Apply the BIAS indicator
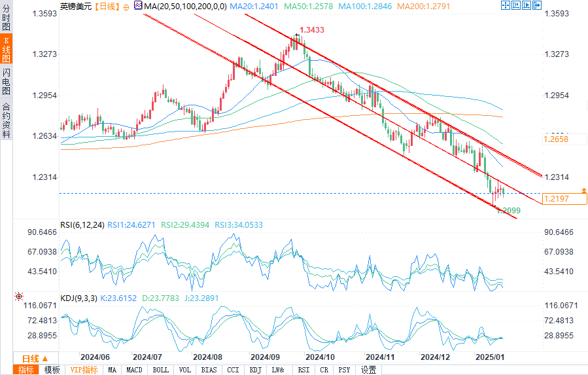The image size is (588, 375). (x=209, y=370)
